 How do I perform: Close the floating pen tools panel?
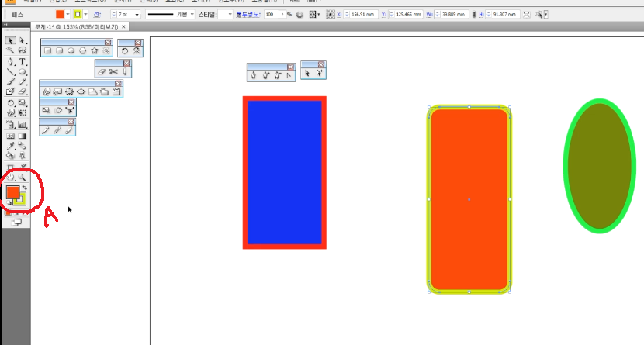click(x=290, y=67)
